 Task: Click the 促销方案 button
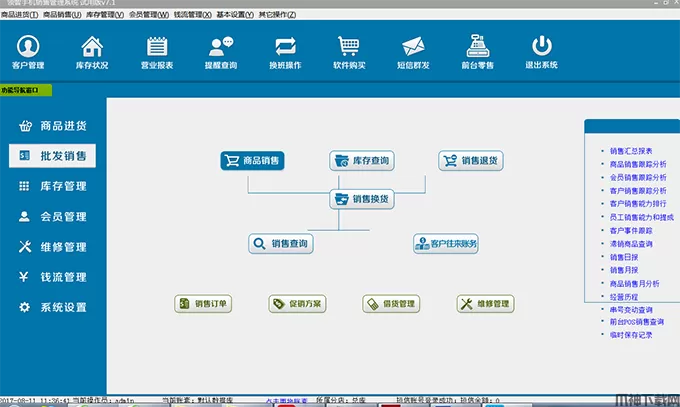click(x=298, y=304)
